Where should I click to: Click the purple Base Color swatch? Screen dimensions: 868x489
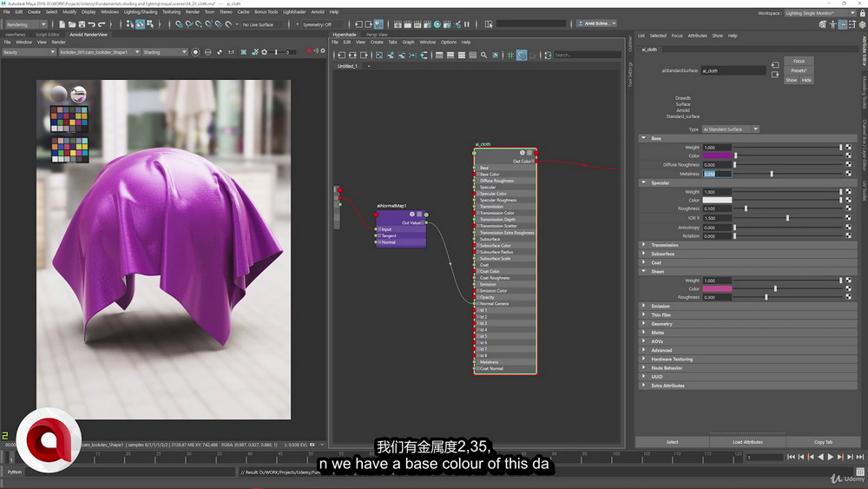tap(717, 155)
